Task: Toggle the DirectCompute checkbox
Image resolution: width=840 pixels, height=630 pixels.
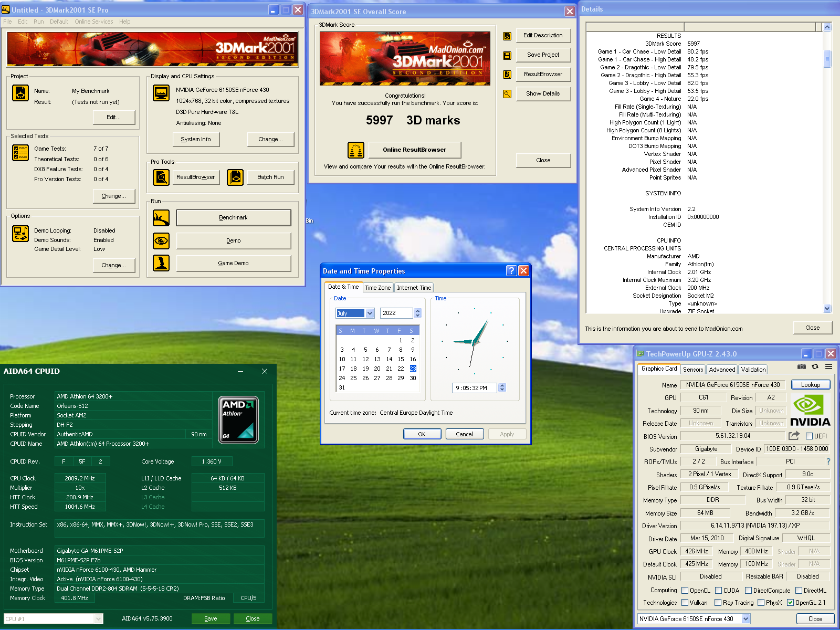Action: (x=749, y=591)
